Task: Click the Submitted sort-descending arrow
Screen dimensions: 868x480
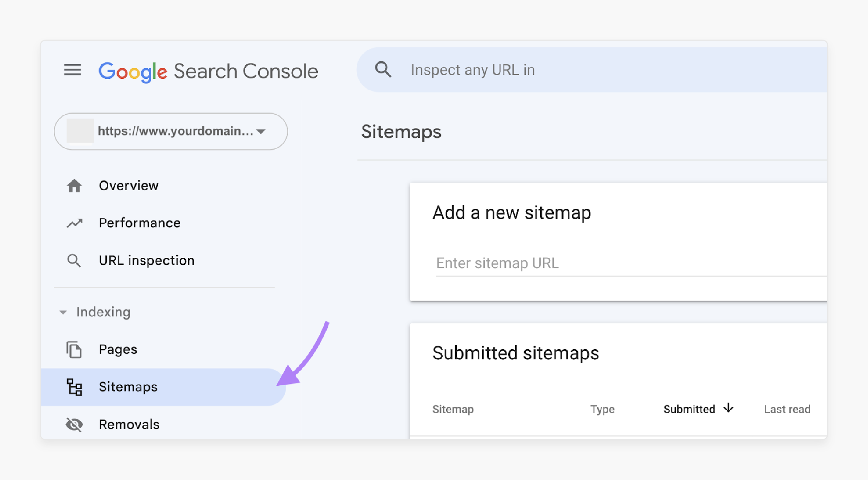Action: [728, 408]
